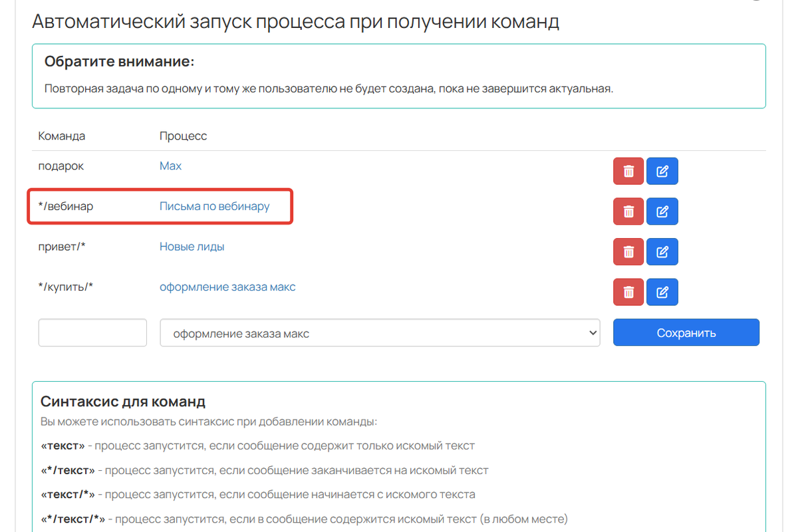Delete the 'подарок' command using trash icon
The height and width of the screenshot is (532, 798).
628,171
